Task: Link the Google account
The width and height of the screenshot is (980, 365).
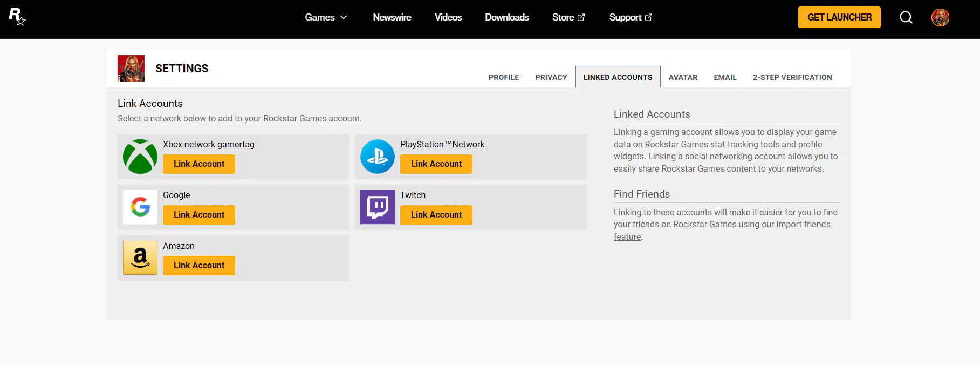Action: pyautogui.click(x=199, y=215)
